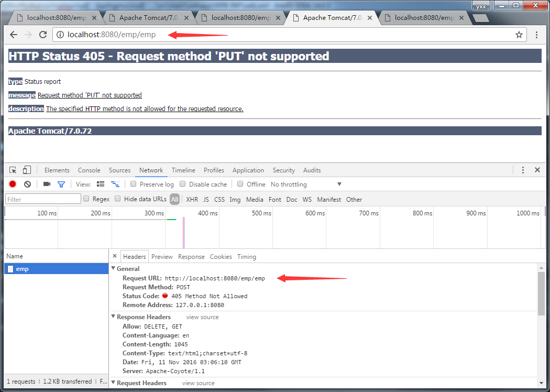Toggle the Regex checkbox
550x392 pixels.
point(86,199)
